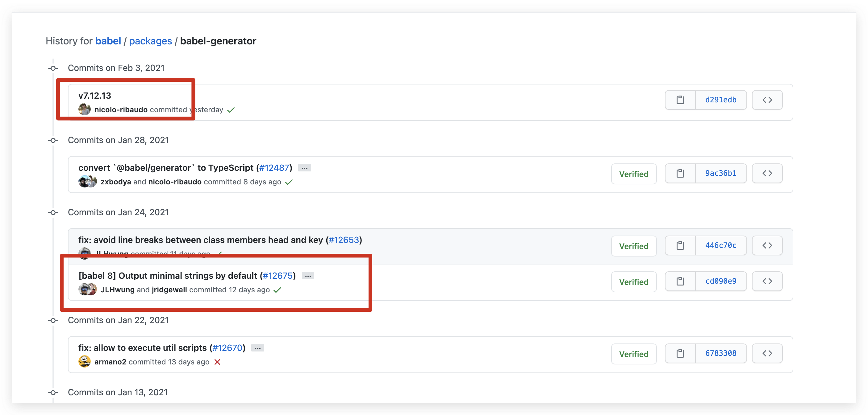The width and height of the screenshot is (868, 415).
Task: Copy full SHA for commit cd090e9
Action: click(680, 281)
